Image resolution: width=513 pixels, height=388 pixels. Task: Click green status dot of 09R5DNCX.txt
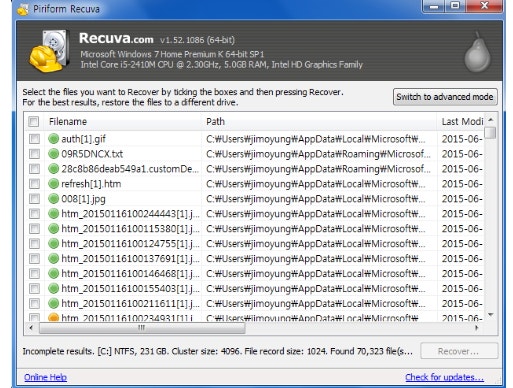[x=53, y=154]
